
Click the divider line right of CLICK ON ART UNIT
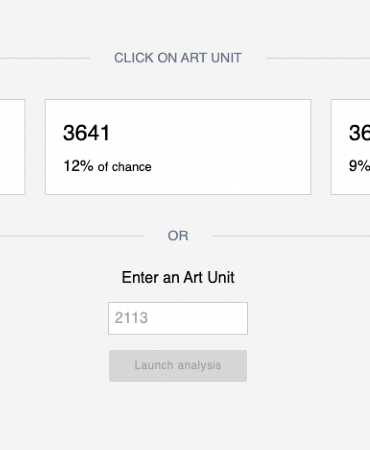coord(318,58)
